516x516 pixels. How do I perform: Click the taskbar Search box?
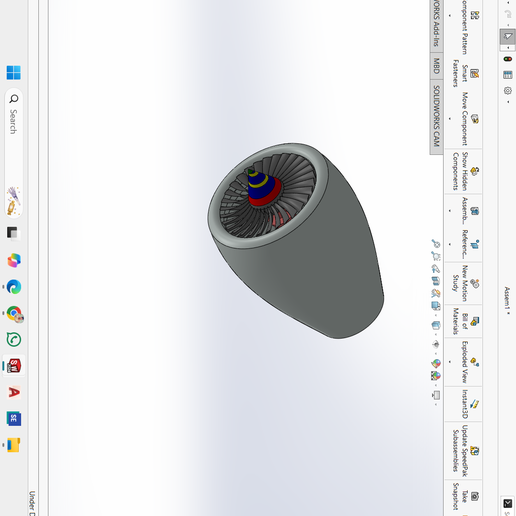coord(14,153)
